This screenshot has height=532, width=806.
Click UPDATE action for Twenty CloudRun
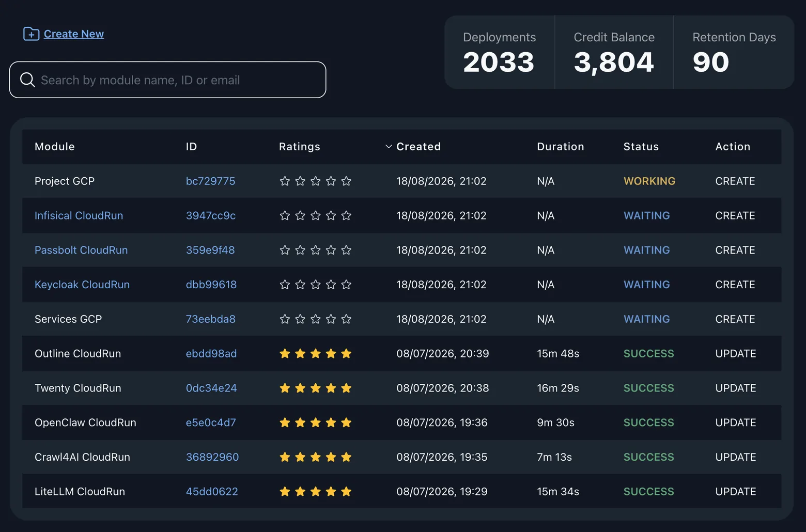click(x=736, y=388)
